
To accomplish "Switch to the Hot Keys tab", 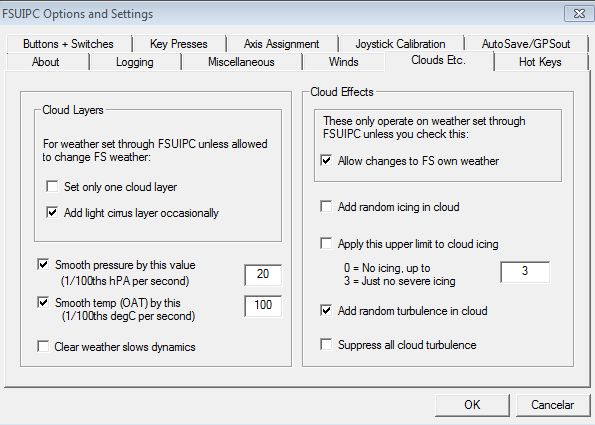I will click(x=540, y=61).
